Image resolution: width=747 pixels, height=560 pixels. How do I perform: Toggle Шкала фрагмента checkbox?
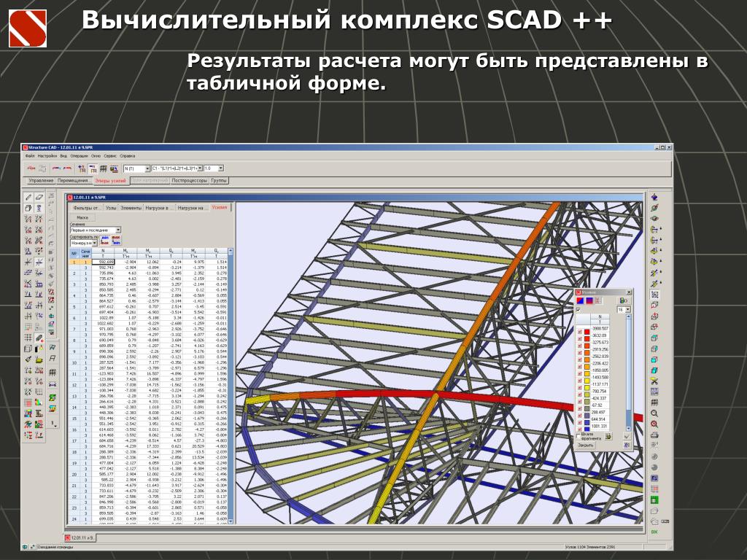point(578,436)
